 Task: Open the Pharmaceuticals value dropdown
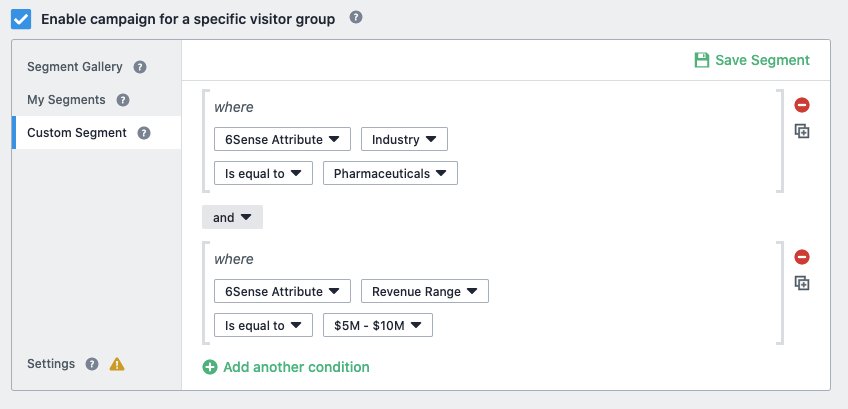point(390,173)
